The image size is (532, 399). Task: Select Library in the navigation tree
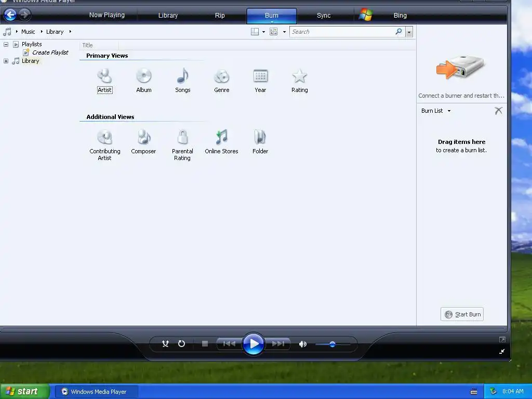(30, 61)
